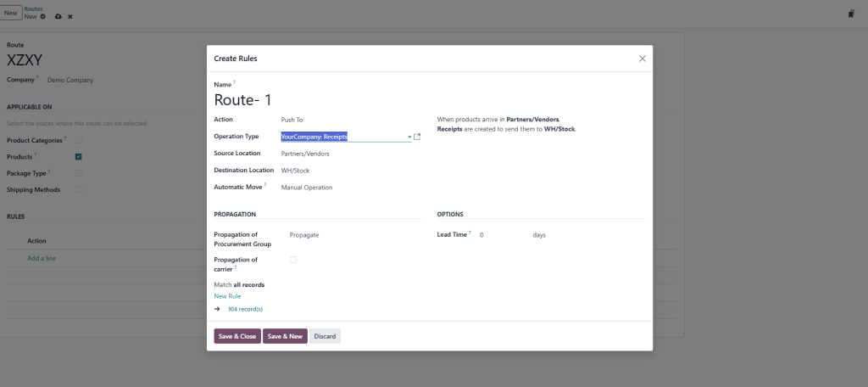868x387 pixels.
Task: Click the discard X icon in breadcrumb
Action: (x=70, y=16)
